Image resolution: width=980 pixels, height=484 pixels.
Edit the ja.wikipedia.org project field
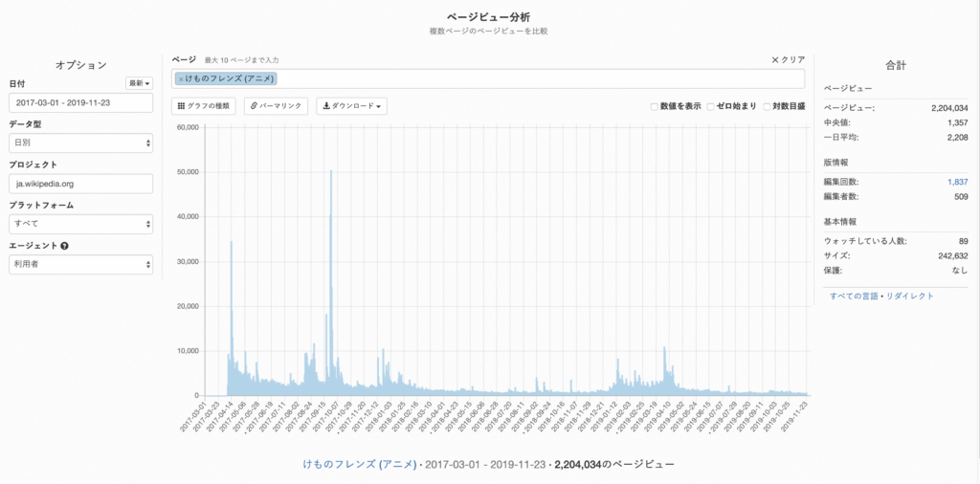point(81,184)
